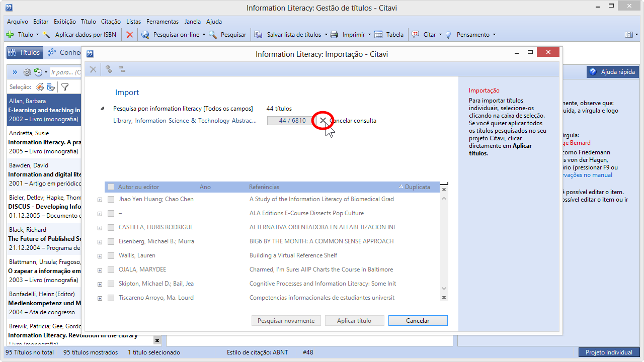Screen dimensions: 644x362
Task: Switch to the Títulos tab
Action: 24,52
